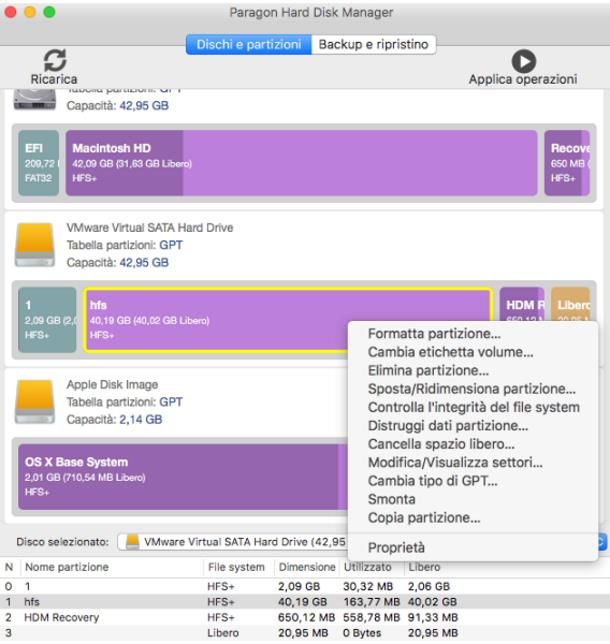
Task: Select Elimina partizione in the menu
Action: (428, 370)
